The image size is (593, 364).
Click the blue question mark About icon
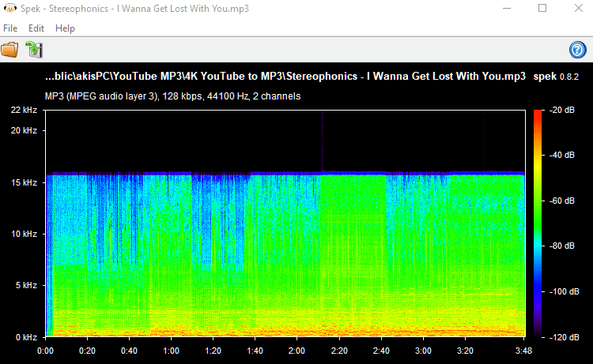tap(577, 51)
